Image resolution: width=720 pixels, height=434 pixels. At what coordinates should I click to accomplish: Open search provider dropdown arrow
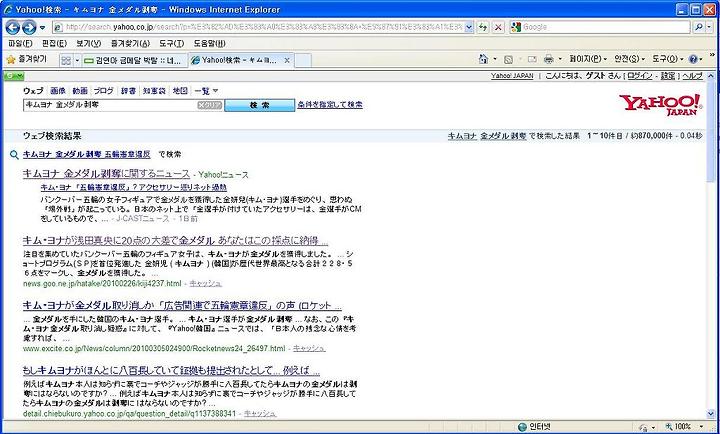coord(709,27)
